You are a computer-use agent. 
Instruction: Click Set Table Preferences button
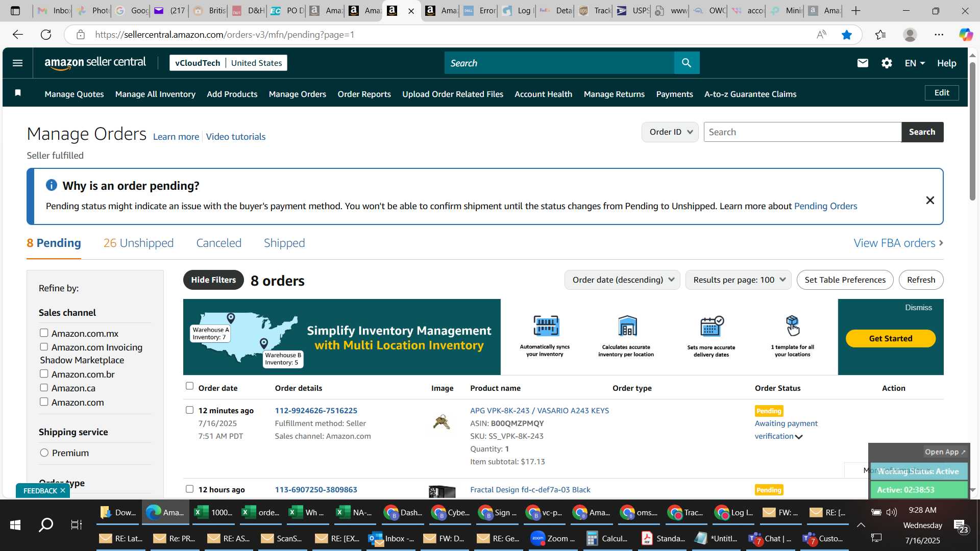click(845, 280)
